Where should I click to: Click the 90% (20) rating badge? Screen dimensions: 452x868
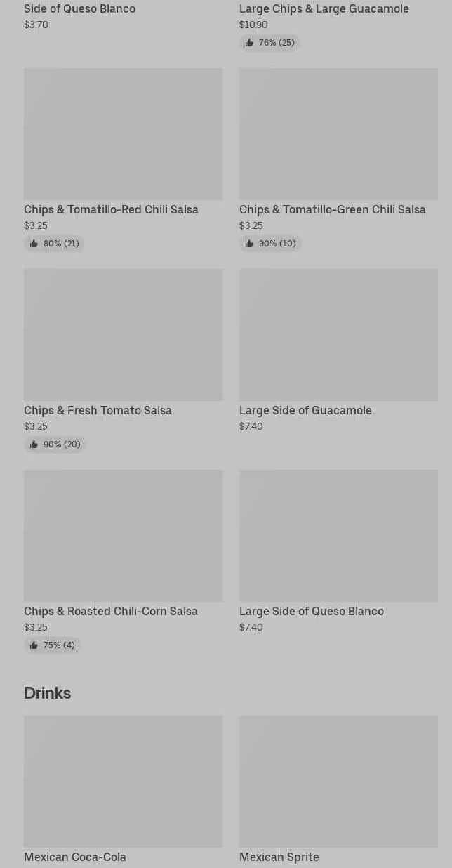[55, 445]
